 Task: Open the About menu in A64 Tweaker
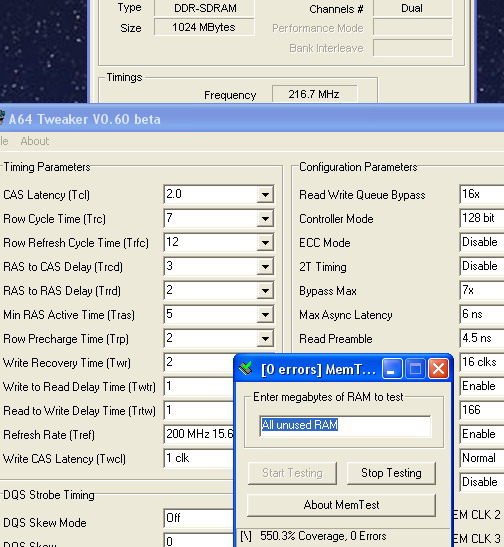pos(35,141)
